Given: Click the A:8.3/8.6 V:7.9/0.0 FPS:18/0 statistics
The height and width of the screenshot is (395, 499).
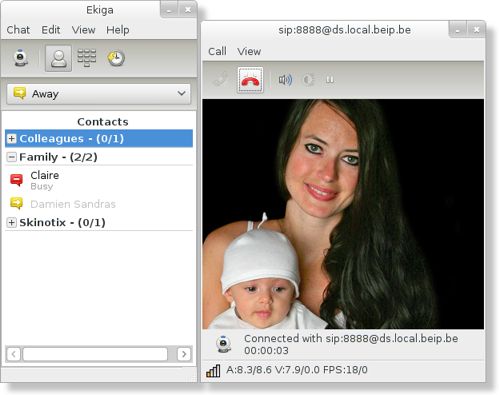Looking at the screenshot, I should 297,370.
